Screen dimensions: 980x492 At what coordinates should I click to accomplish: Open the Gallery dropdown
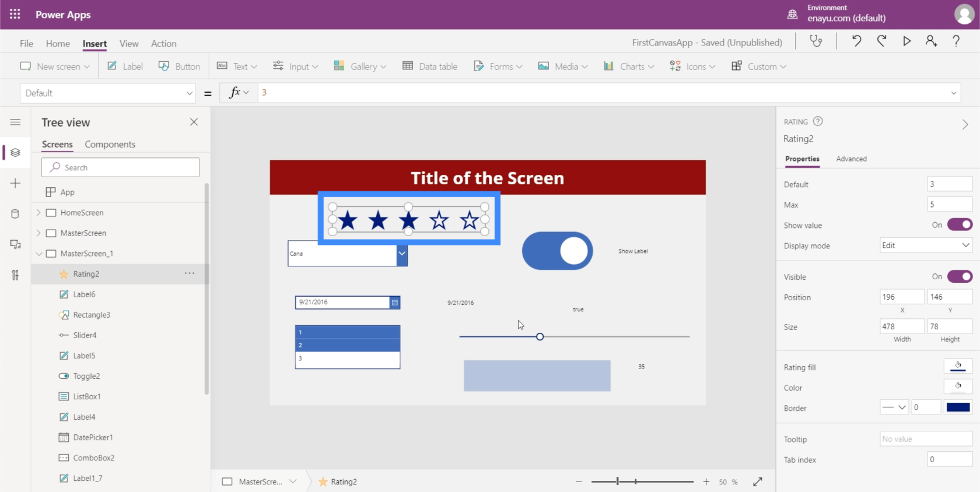360,66
